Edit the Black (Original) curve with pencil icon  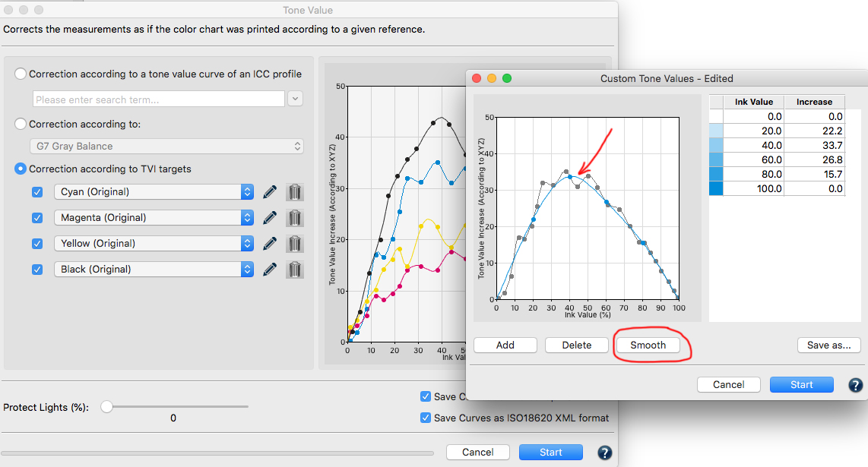(270, 270)
